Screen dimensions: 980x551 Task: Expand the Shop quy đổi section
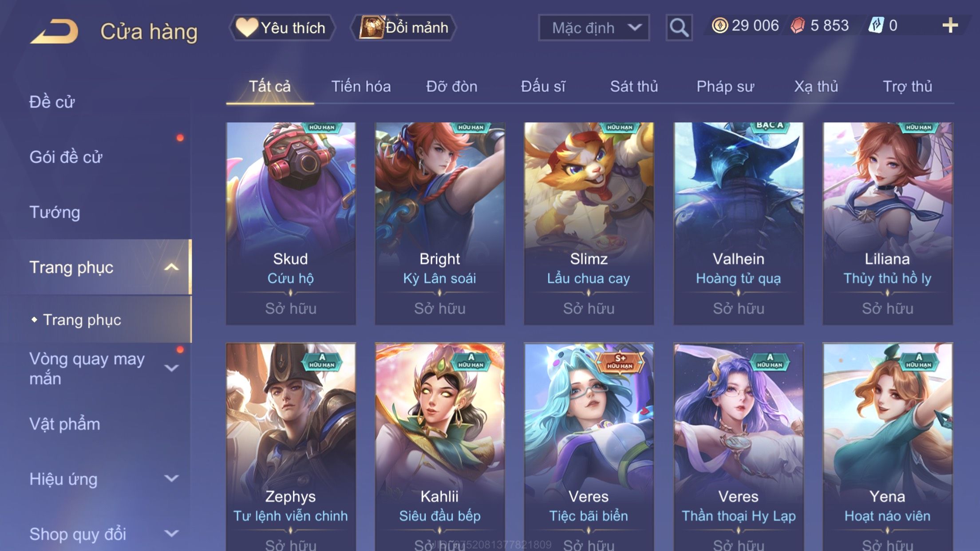(171, 533)
